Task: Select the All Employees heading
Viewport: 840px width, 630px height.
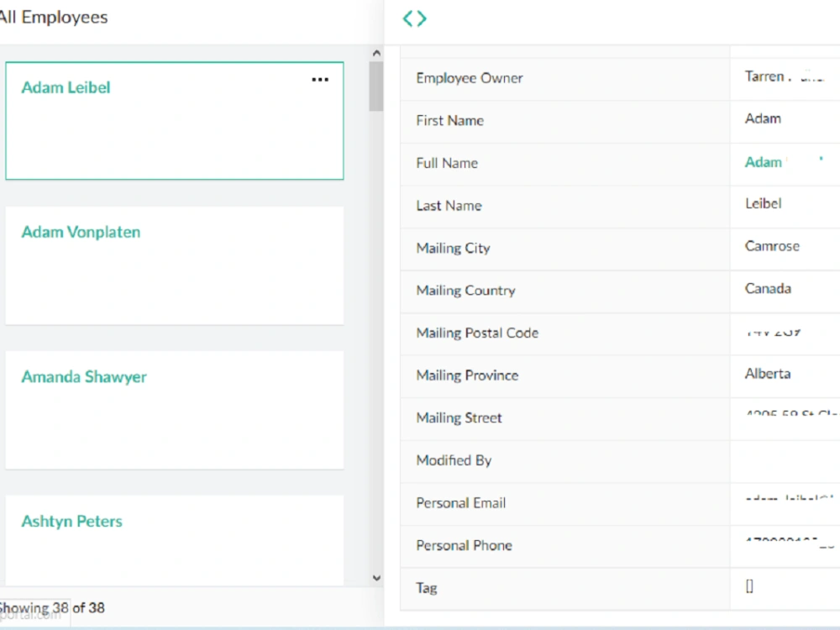Action: coord(53,17)
